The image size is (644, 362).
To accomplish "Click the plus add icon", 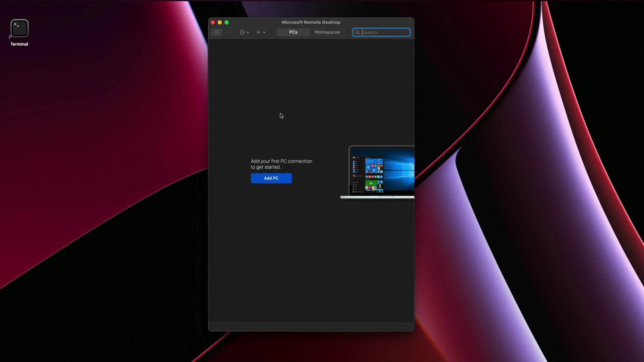I will pos(258,33).
